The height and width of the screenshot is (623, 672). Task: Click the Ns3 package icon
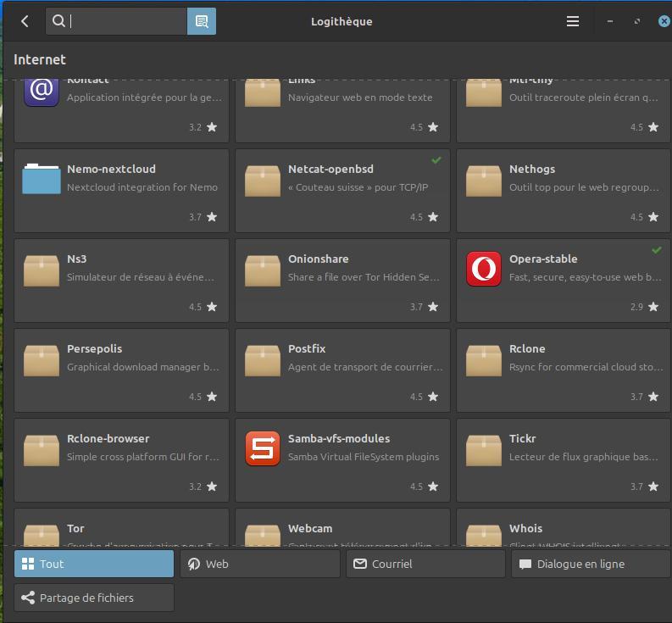[42, 270]
